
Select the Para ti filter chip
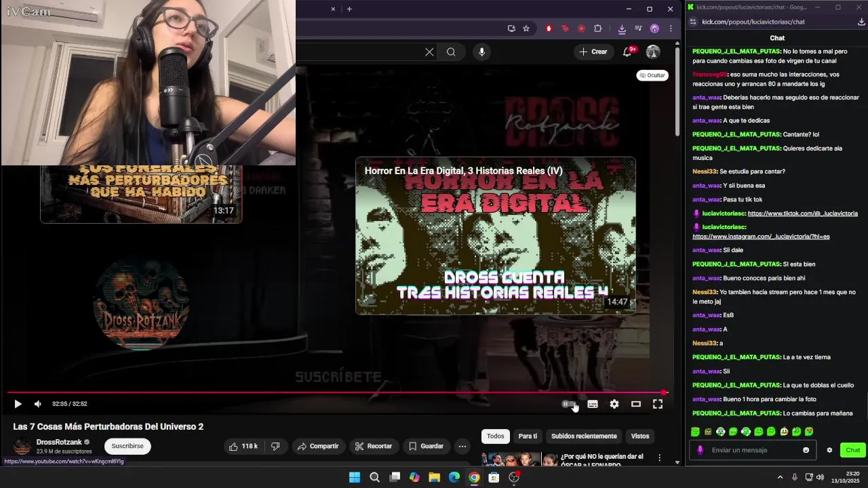coord(528,436)
